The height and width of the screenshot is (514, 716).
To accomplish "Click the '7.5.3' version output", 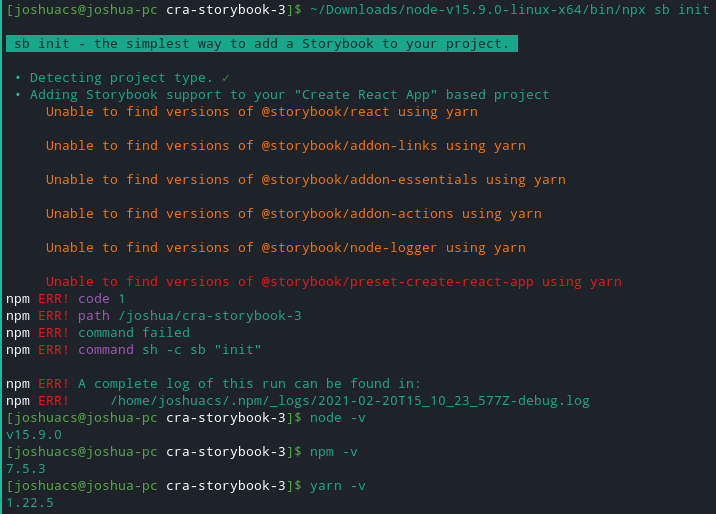I will tap(26, 469).
